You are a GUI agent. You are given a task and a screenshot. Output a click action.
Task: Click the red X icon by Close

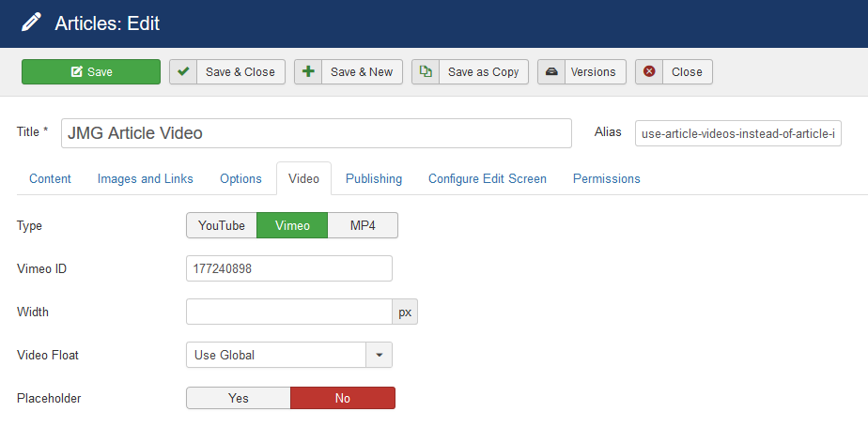tap(649, 72)
